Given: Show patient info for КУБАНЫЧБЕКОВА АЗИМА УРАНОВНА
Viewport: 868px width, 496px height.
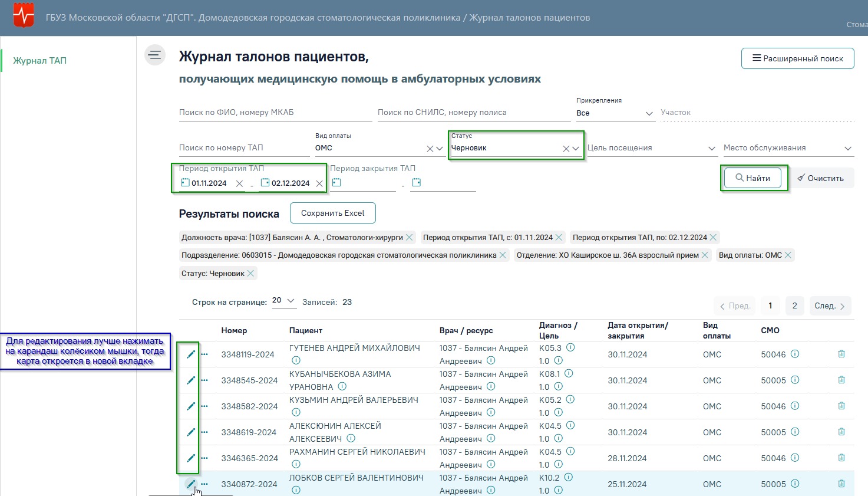Looking at the screenshot, I should point(342,386).
